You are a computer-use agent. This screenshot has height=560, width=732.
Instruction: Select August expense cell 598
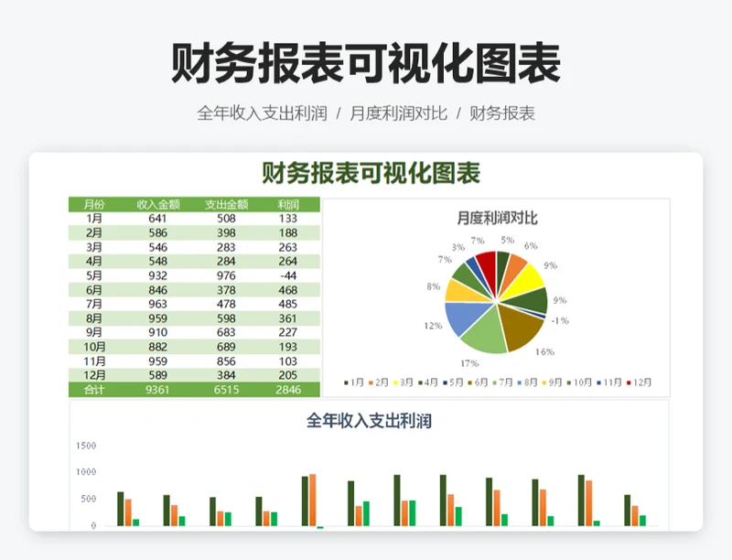pyautogui.click(x=226, y=318)
